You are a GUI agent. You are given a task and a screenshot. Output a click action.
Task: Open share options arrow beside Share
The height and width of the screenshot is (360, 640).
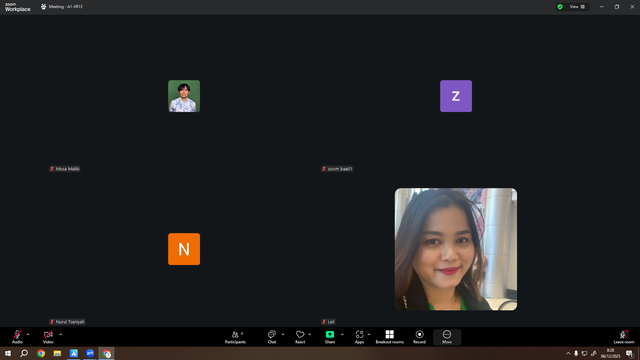coord(342,334)
